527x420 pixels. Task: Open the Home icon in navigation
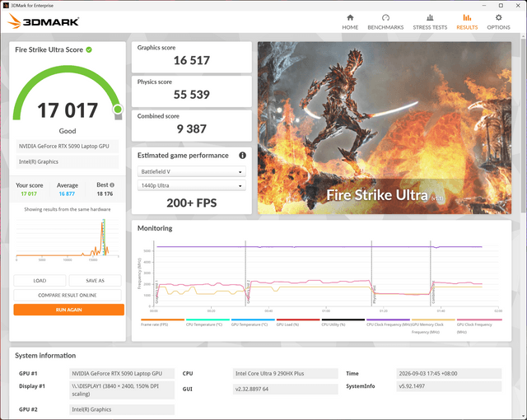pos(350,17)
